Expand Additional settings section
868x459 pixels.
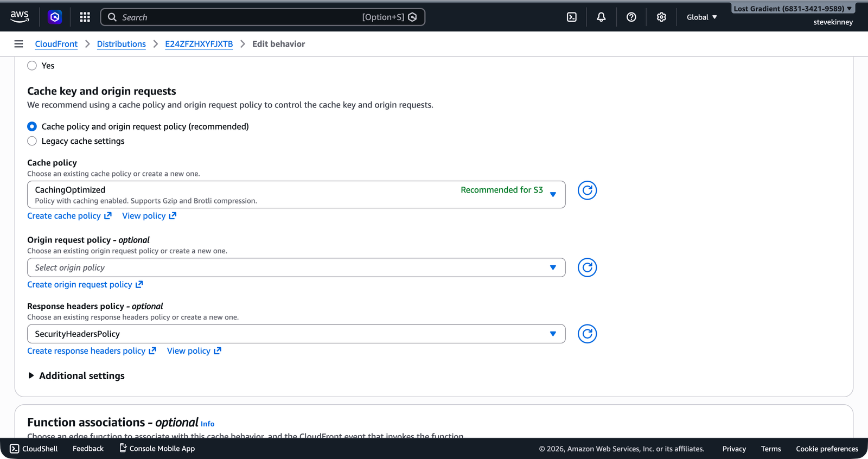pos(76,375)
